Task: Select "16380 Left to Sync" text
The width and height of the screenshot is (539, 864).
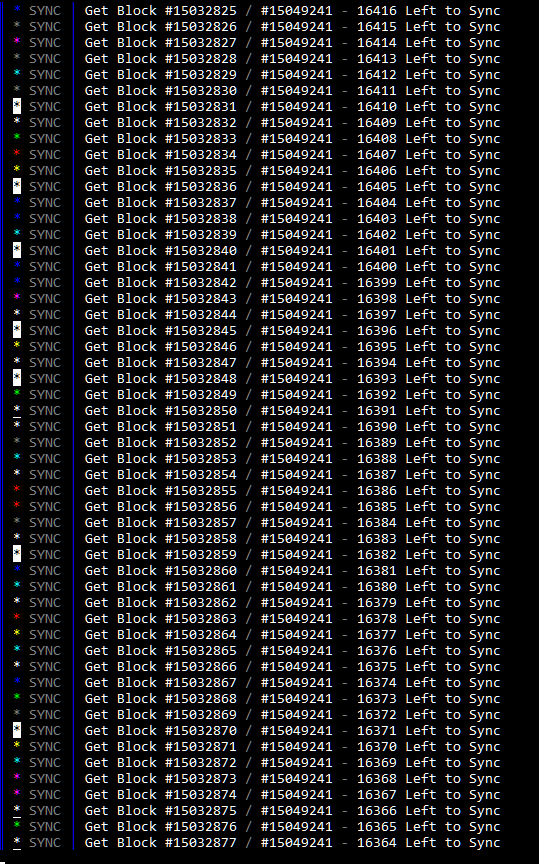Action: click(428, 586)
